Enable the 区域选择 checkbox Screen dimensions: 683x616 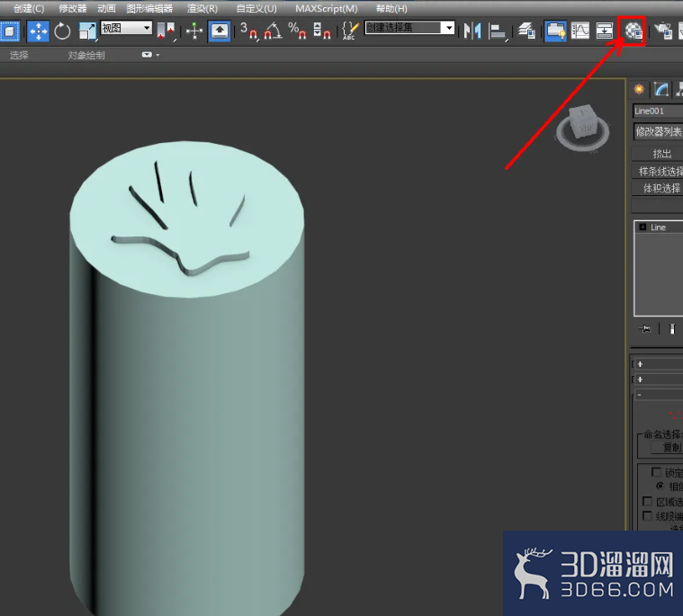(647, 501)
